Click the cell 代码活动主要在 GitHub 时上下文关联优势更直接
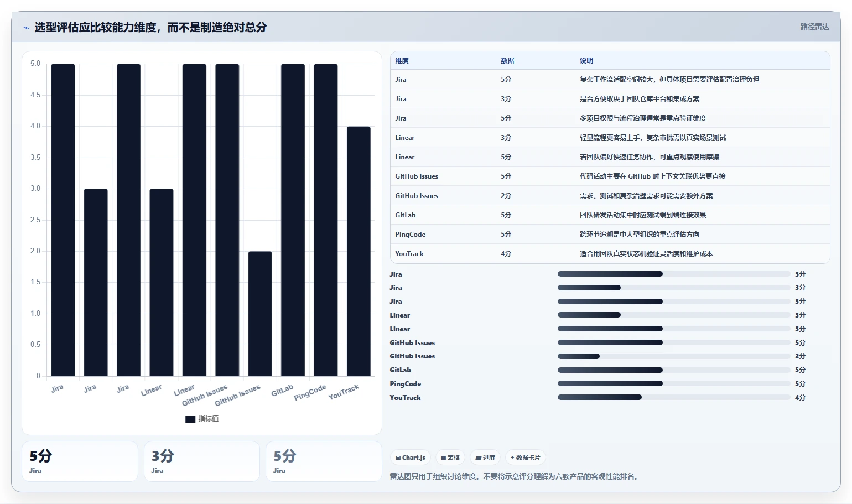Image resolution: width=852 pixels, height=504 pixels. [x=653, y=176]
